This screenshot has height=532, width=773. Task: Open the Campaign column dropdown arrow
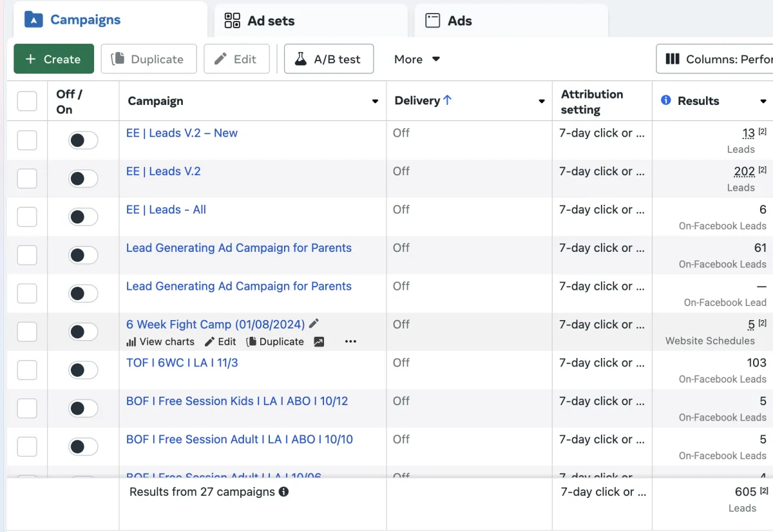(375, 101)
